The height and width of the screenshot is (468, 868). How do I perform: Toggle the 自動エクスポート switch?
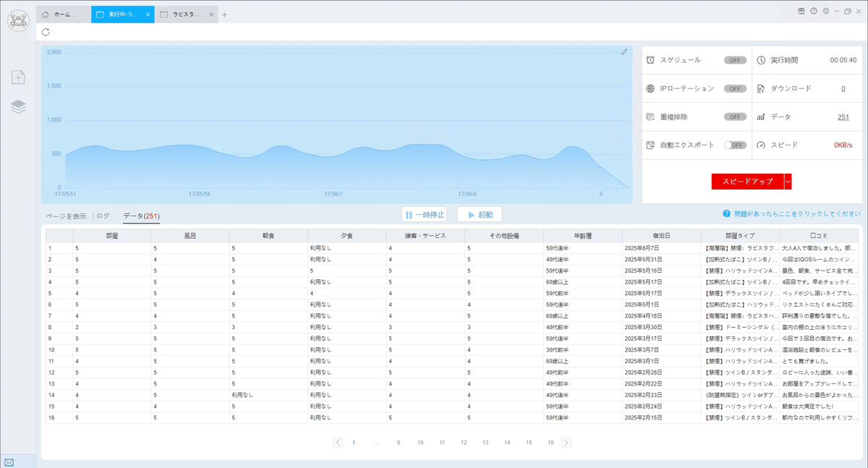pyautogui.click(x=735, y=145)
